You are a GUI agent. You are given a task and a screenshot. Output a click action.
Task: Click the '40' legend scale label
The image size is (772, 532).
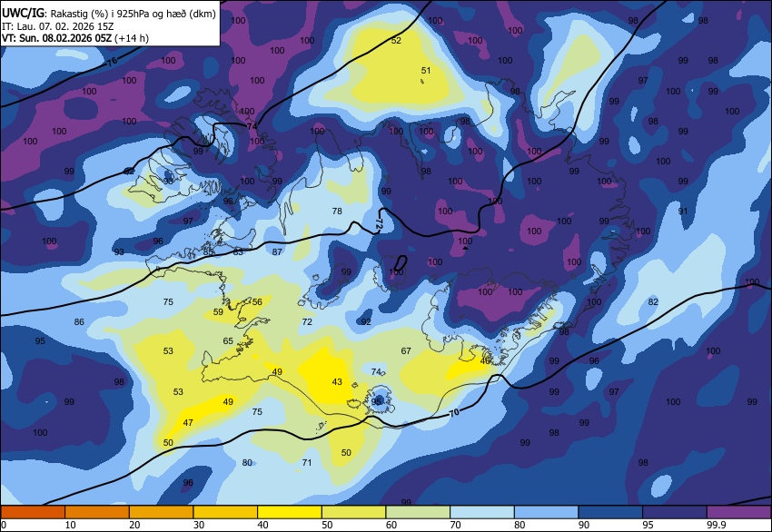tap(262, 525)
